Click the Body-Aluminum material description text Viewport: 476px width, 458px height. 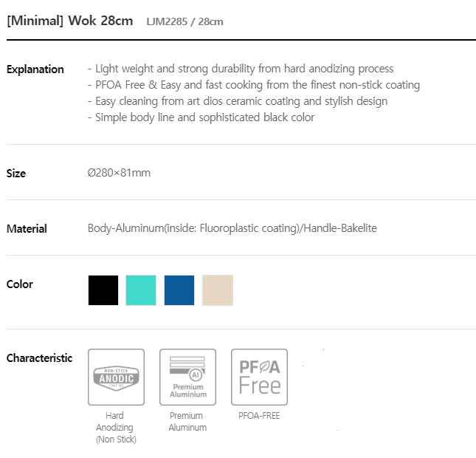(232, 228)
